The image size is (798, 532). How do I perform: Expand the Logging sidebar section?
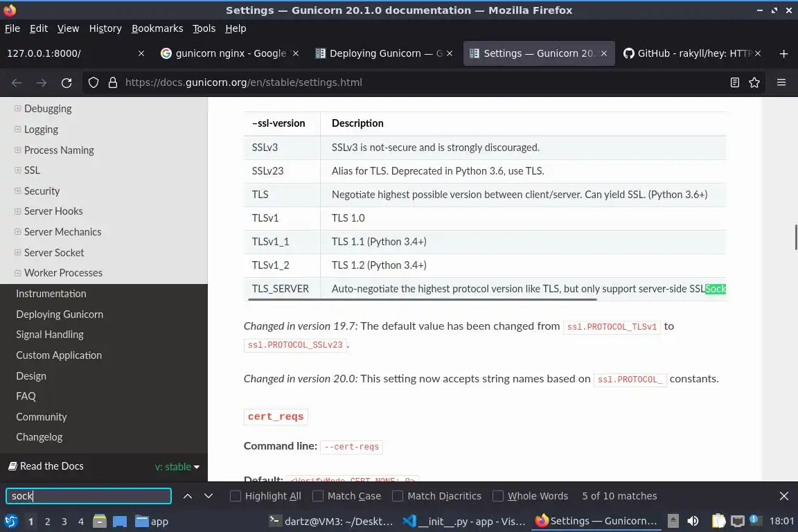point(18,130)
